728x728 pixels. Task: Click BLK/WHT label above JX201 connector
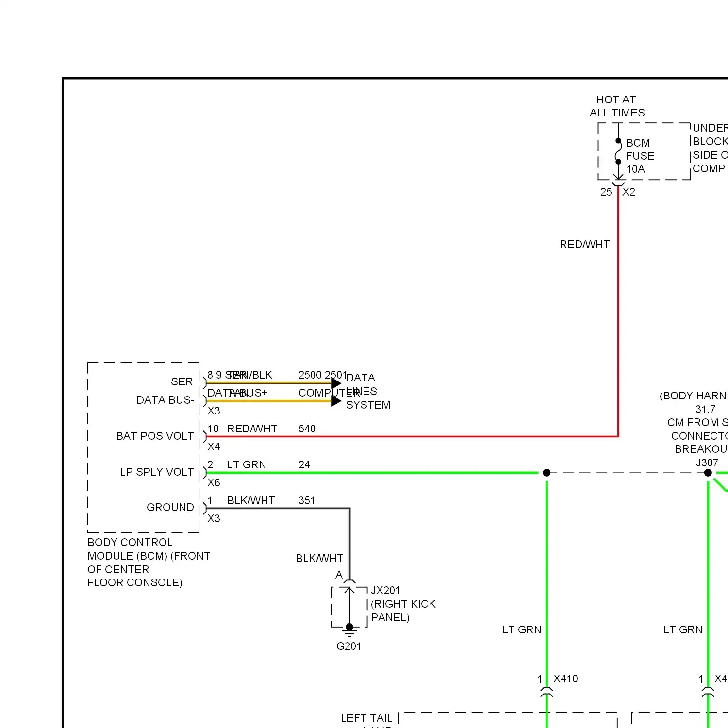click(319, 558)
